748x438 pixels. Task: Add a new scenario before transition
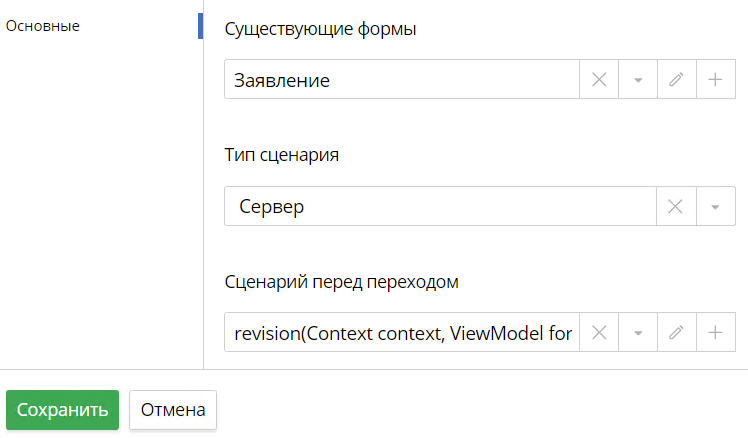point(715,333)
